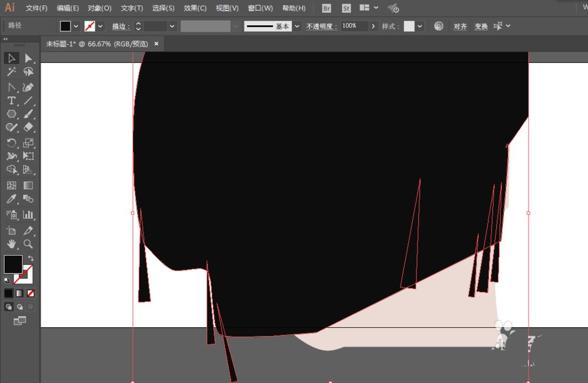
Task: Select the Type tool
Action: pos(11,100)
